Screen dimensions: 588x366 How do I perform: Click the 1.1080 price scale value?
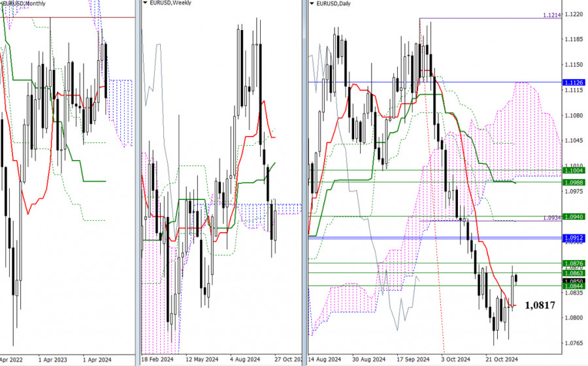click(x=574, y=116)
